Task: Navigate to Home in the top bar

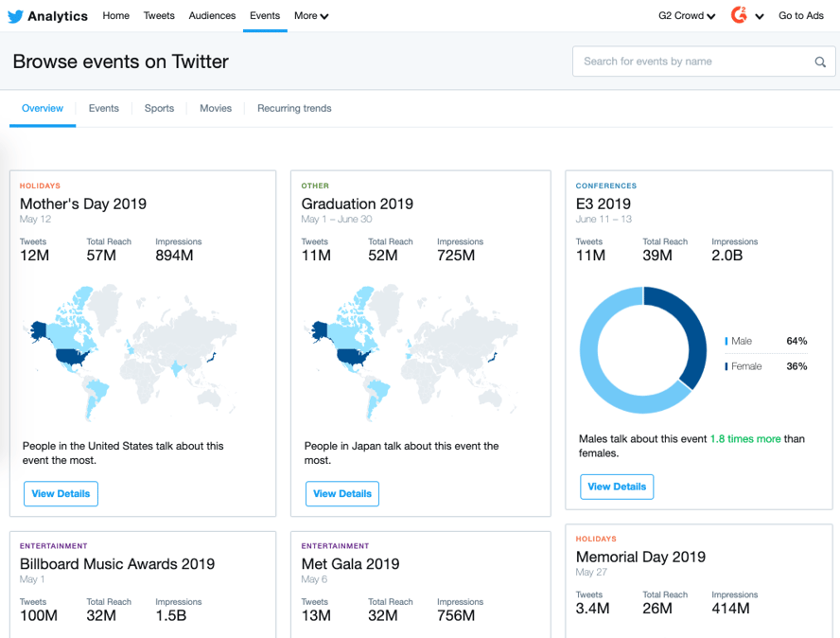Action: [115, 15]
